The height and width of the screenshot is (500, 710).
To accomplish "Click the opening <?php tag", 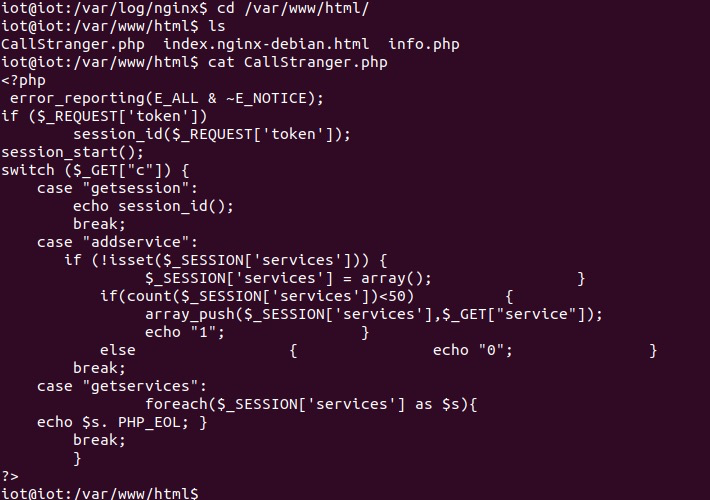I will (24, 81).
